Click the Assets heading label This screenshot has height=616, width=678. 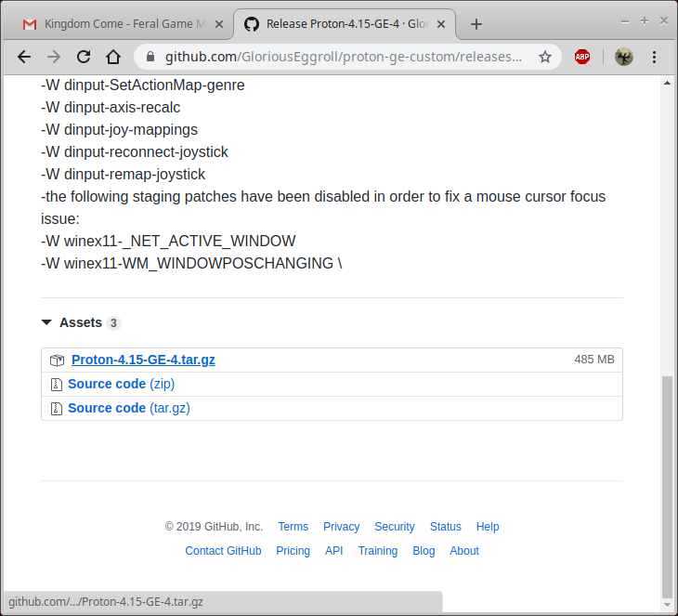coord(81,322)
